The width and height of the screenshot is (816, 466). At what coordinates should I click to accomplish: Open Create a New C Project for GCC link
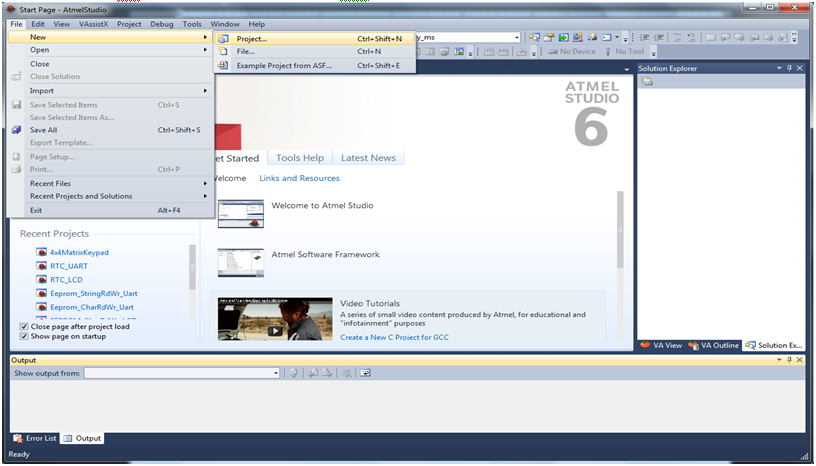394,337
